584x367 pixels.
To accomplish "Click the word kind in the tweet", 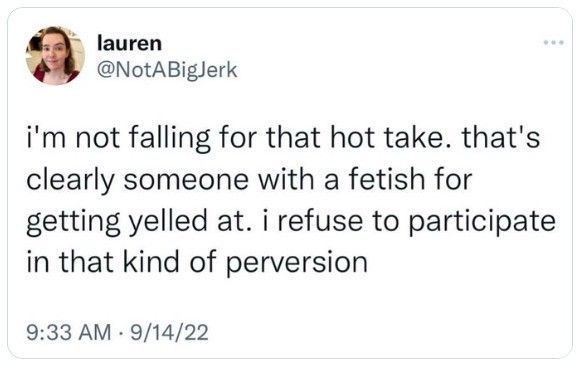I will [151, 262].
